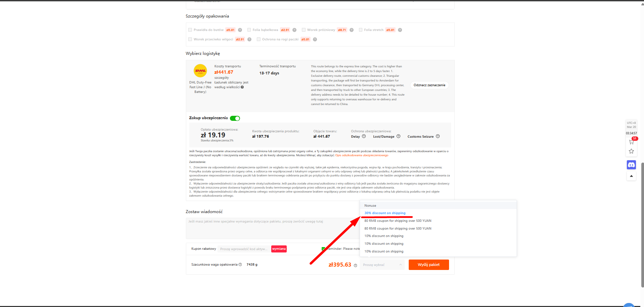This screenshot has height=307, width=644.
Task: Click help icon beside Customs Seizure
Action: [x=438, y=136]
